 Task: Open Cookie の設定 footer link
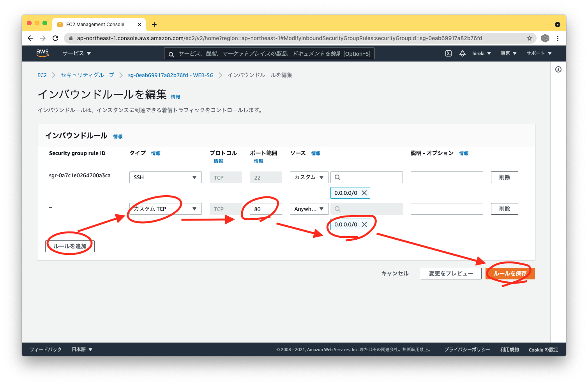point(544,350)
